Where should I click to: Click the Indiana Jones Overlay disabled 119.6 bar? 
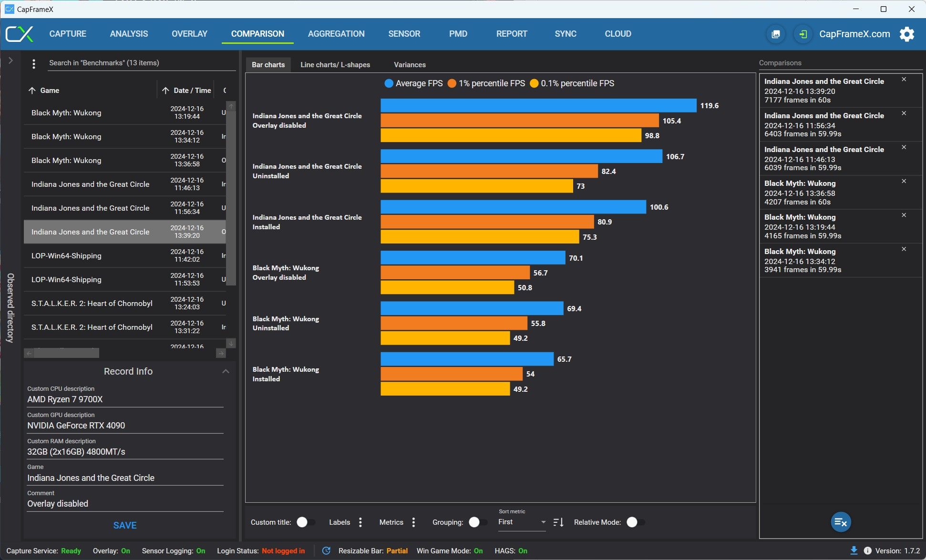tap(538, 106)
